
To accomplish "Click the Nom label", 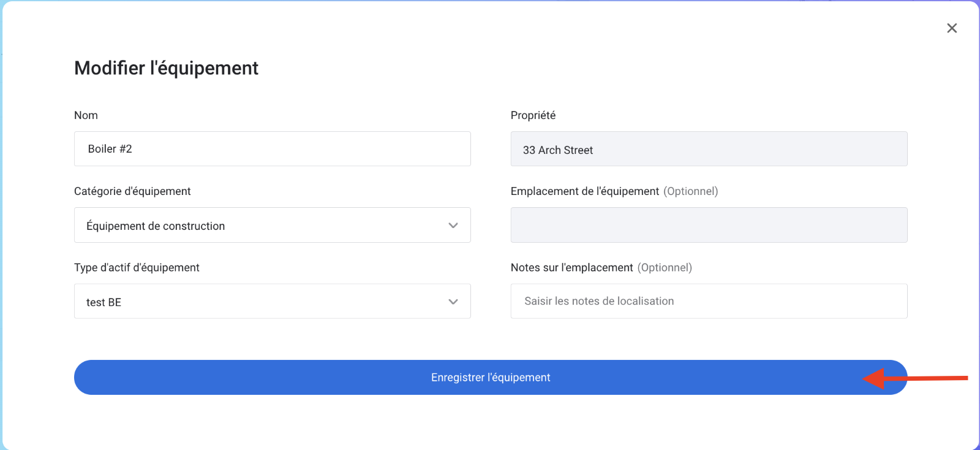I will coord(86,115).
